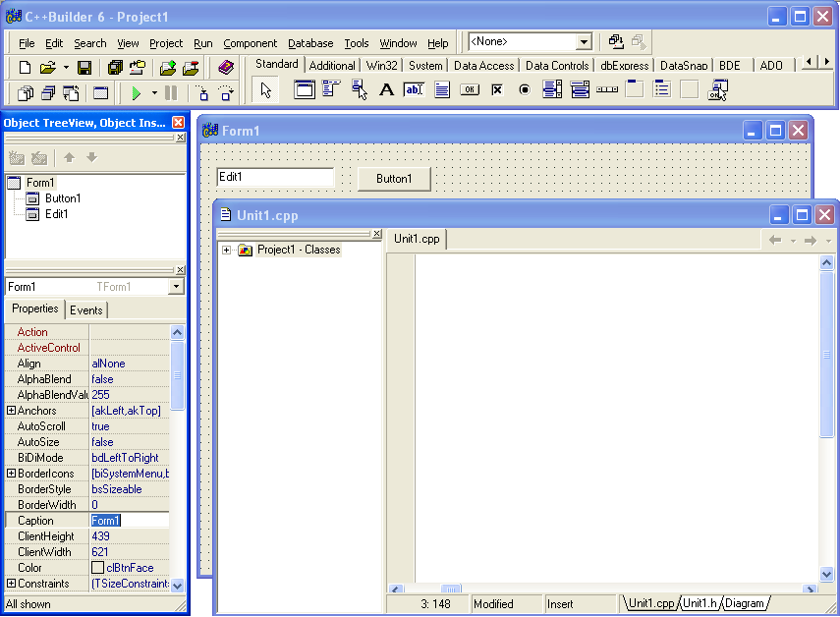
Task: Open the Form1 TForm1 object selector dropdown
Action: (x=176, y=287)
